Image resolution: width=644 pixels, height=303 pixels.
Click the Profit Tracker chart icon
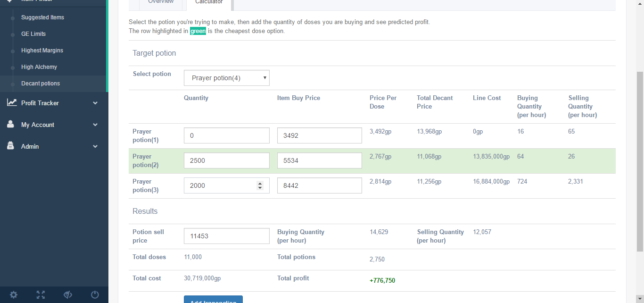[x=12, y=102]
